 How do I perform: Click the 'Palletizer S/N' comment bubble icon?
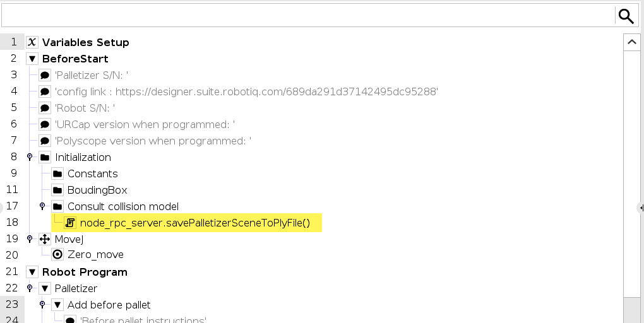click(45, 76)
